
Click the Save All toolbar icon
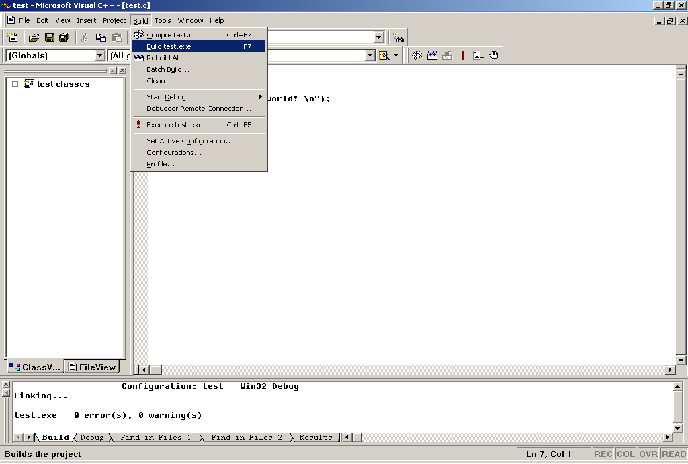point(64,38)
